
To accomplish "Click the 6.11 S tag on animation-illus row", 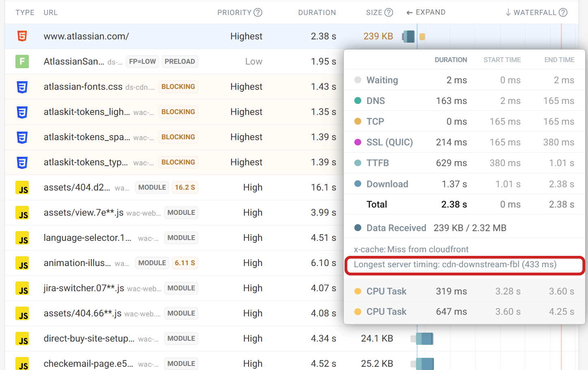I will click(185, 263).
